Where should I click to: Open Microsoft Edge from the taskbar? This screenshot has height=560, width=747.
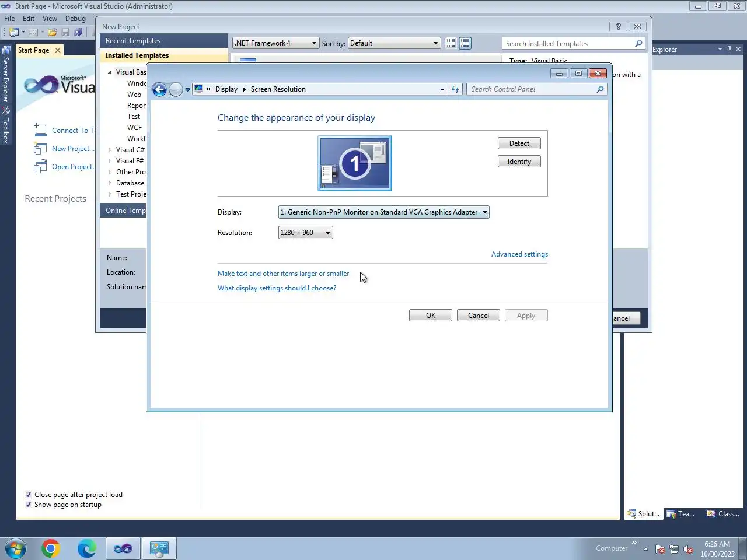click(x=87, y=548)
